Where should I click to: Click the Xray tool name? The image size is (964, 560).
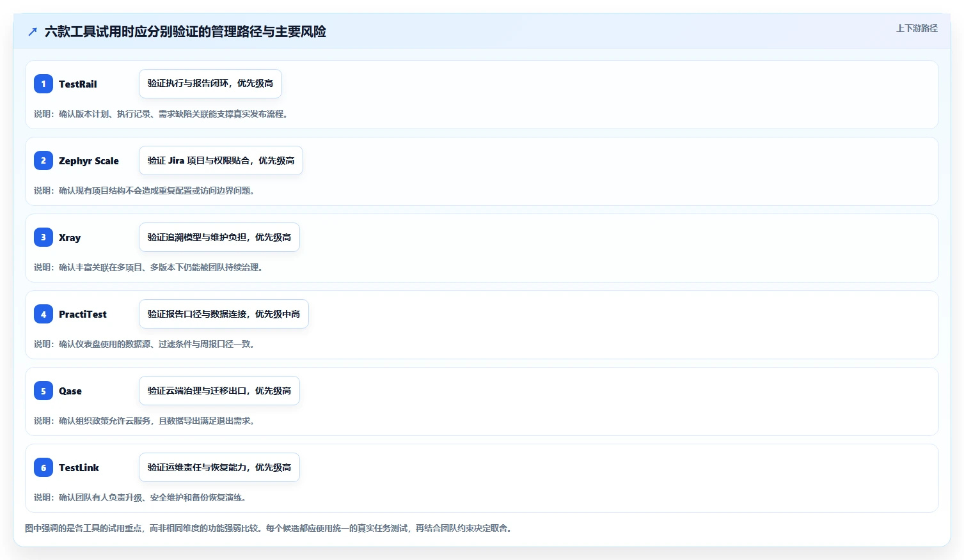70,238
